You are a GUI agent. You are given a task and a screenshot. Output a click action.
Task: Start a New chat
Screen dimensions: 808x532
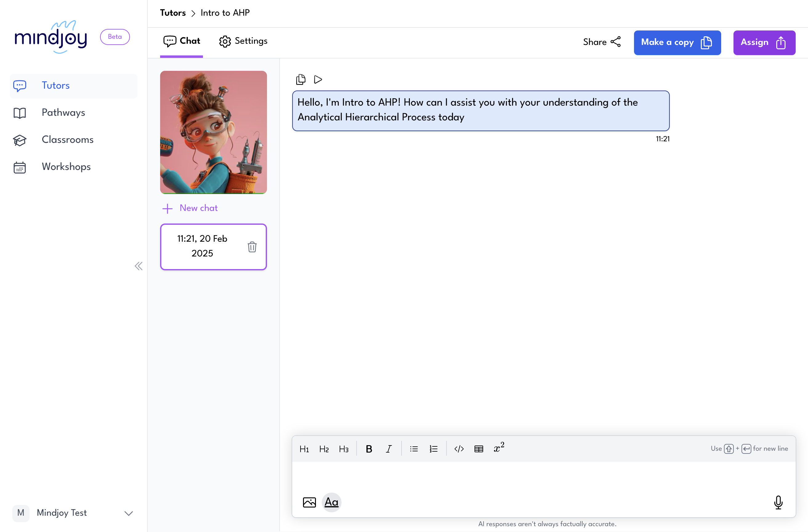[x=190, y=208]
